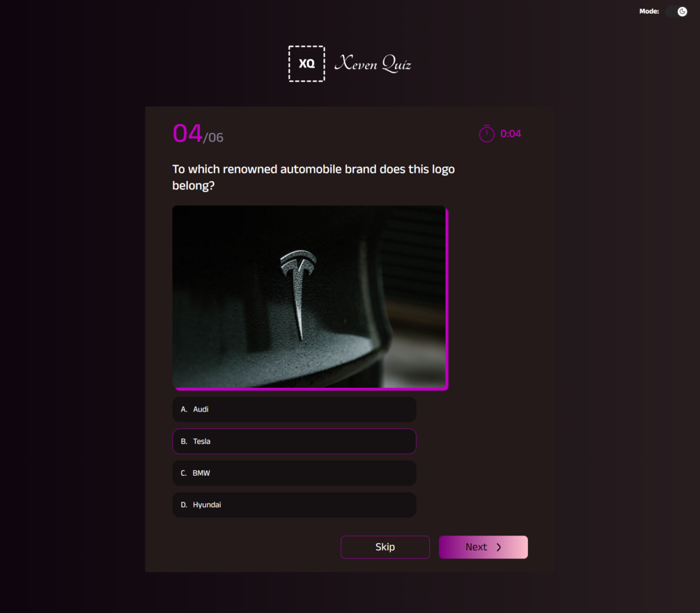This screenshot has width=700, height=613.
Task: Click the chevron arrow on Next
Action: click(x=499, y=548)
